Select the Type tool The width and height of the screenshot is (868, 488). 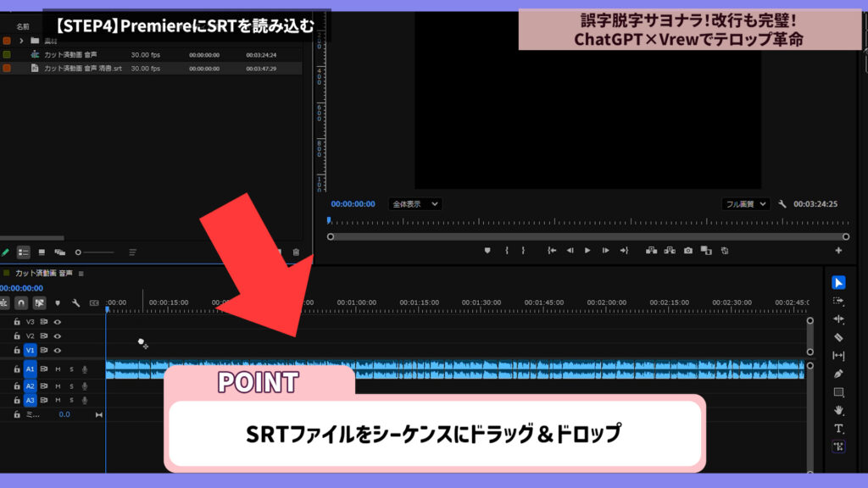838,428
